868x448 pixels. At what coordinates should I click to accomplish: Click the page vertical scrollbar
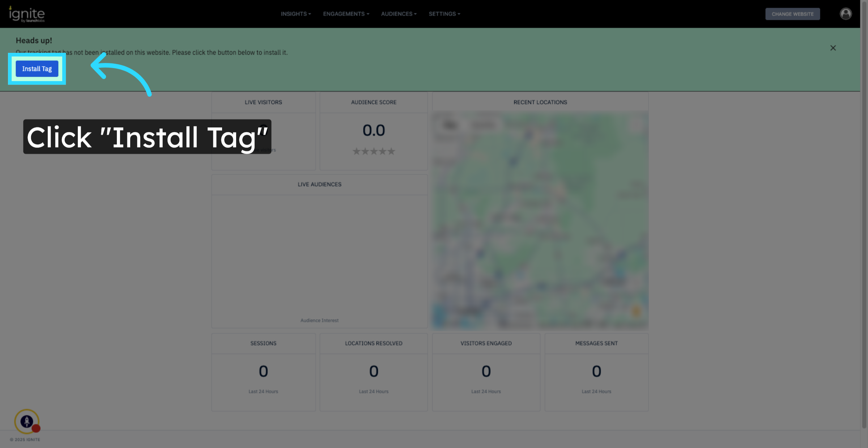tap(864, 217)
